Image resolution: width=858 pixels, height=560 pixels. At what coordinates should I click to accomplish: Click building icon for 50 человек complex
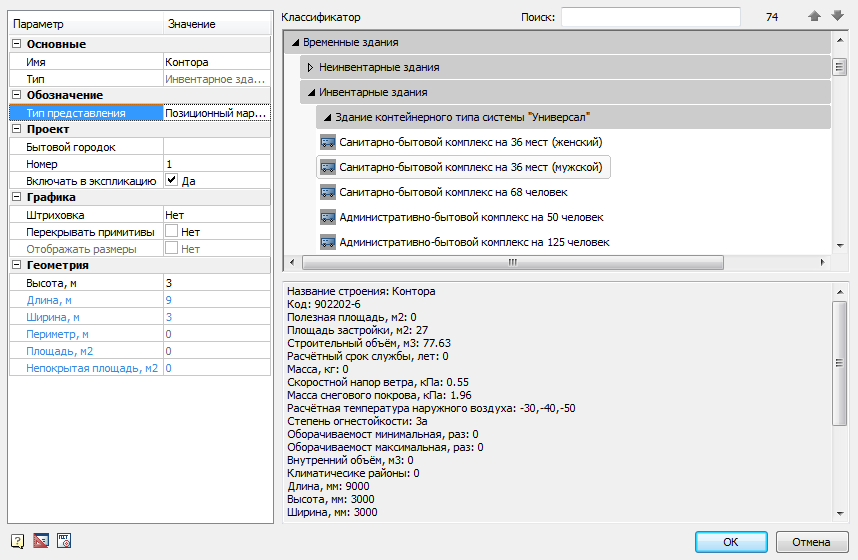tap(327, 217)
